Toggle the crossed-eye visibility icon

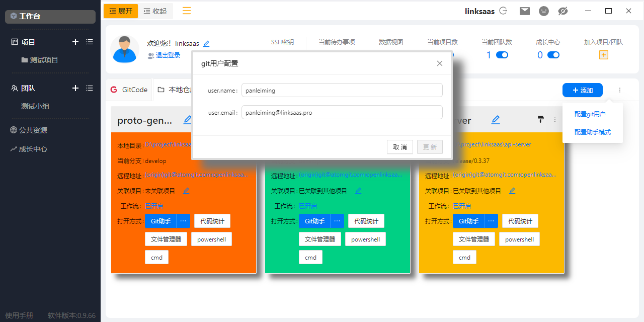(x=563, y=11)
